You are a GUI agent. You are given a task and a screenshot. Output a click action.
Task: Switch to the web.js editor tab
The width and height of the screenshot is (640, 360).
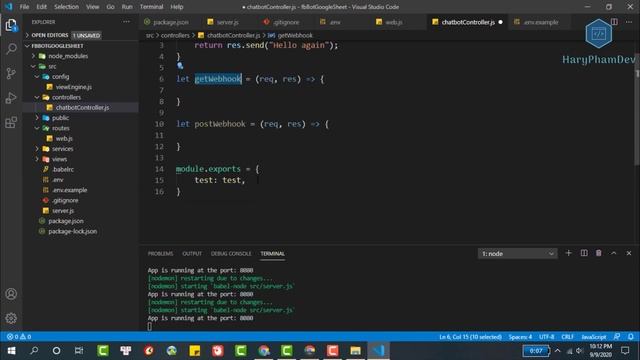[x=394, y=22]
